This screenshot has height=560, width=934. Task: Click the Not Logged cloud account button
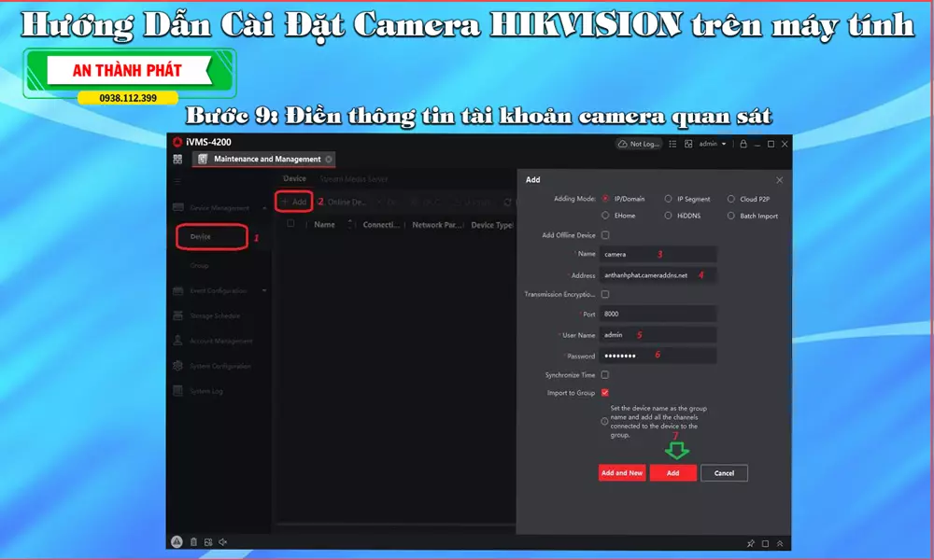pyautogui.click(x=639, y=144)
